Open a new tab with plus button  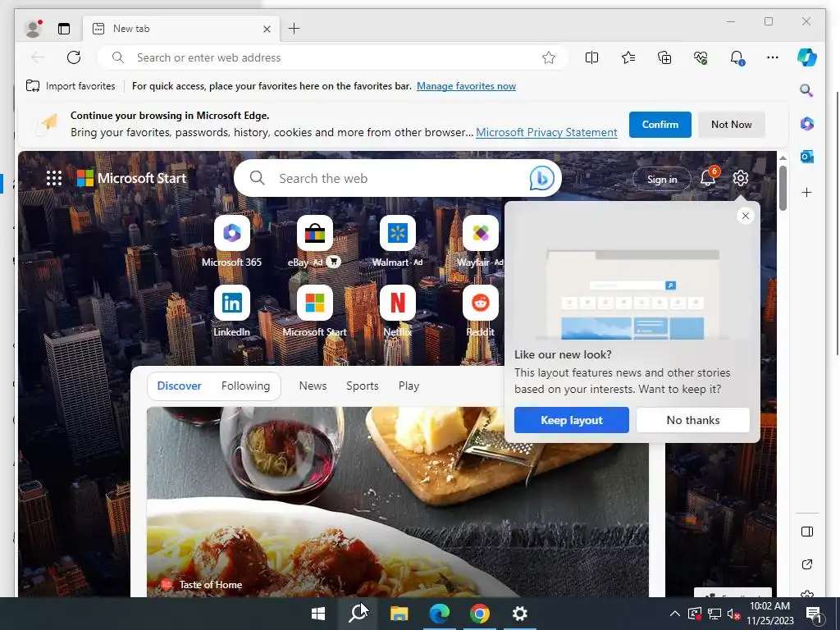[x=294, y=29]
